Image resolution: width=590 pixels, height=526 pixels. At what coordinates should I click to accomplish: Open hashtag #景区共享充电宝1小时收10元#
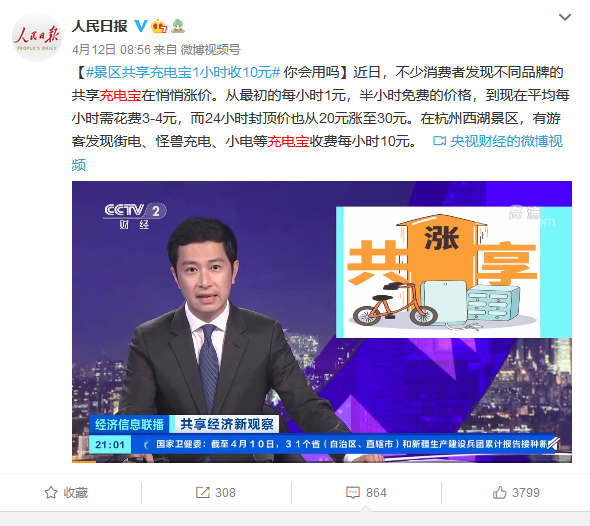tap(183, 72)
